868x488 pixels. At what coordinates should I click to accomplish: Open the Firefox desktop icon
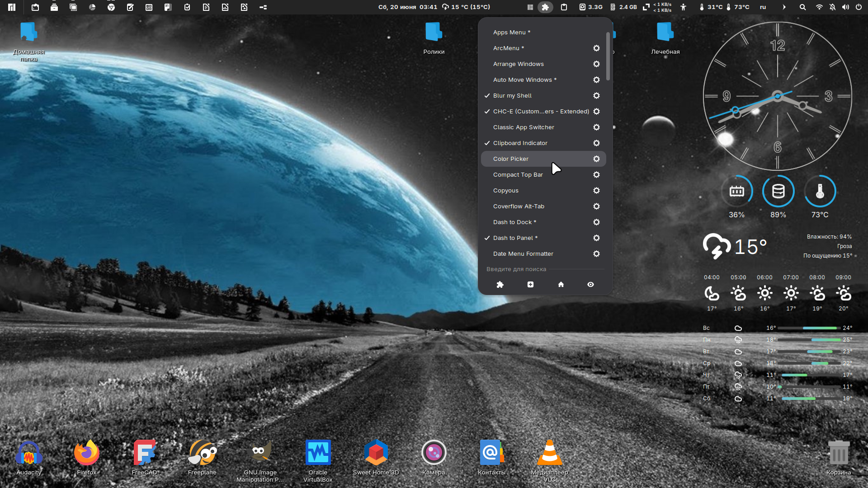pyautogui.click(x=86, y=458)
